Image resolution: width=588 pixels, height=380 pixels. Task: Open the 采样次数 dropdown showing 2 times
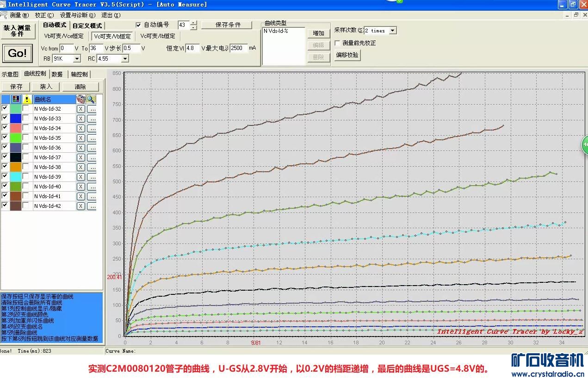tap(392, 31)
